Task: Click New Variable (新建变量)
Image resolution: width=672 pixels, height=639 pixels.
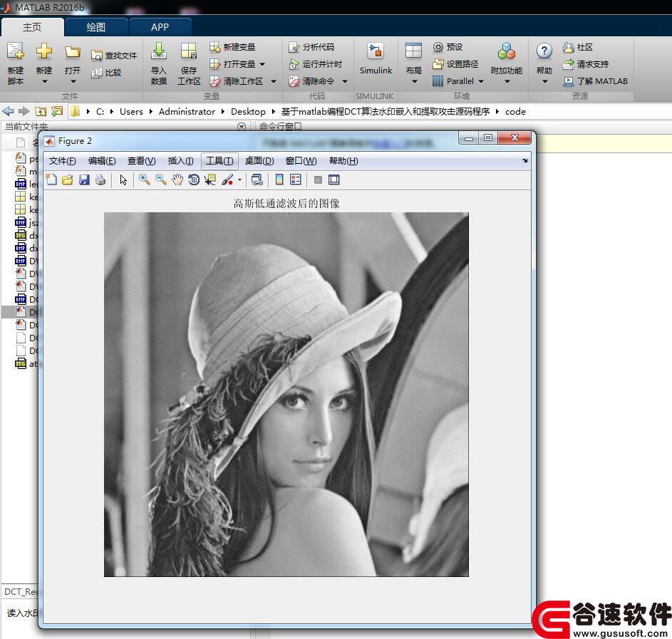Action: (232, 47)
